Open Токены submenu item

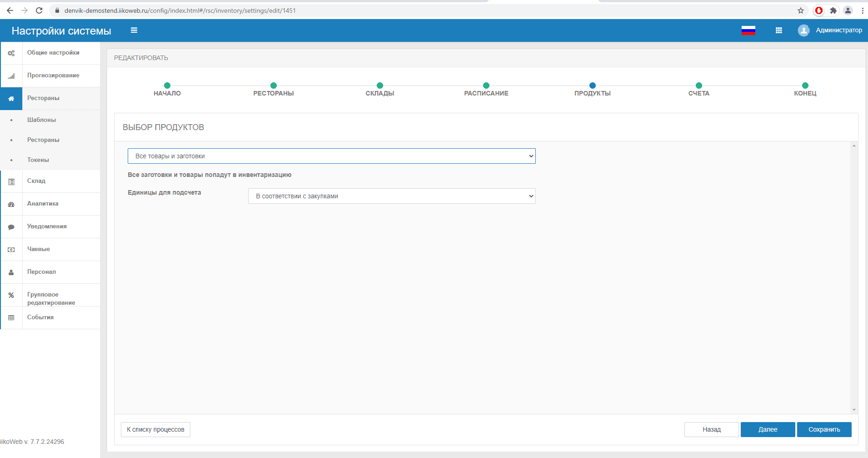coord(38,160)
